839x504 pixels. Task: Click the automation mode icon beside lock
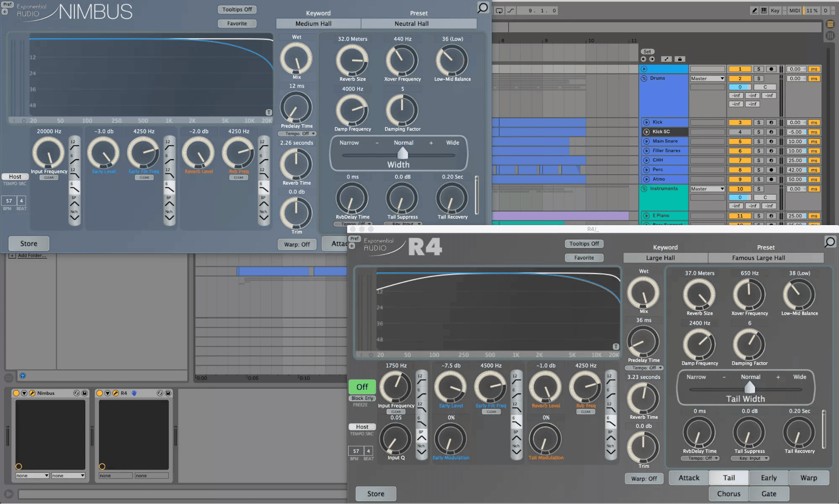click(666, 59)
